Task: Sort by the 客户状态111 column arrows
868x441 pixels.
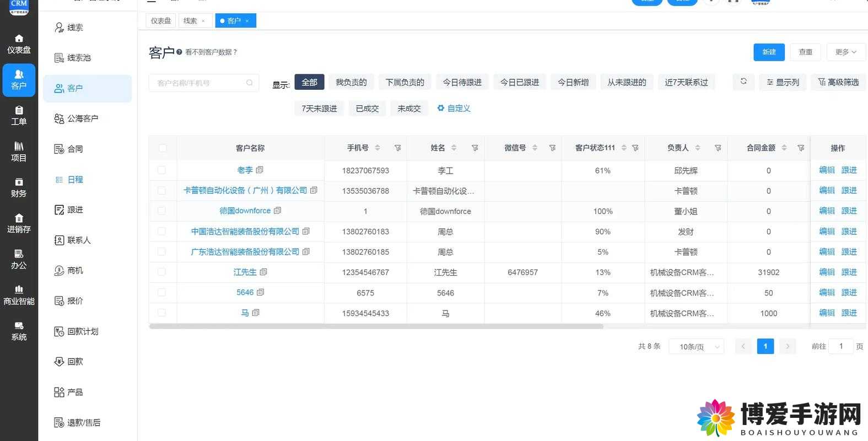Action: coord(624,148)
